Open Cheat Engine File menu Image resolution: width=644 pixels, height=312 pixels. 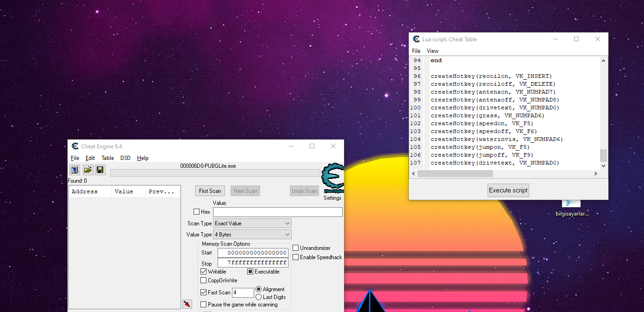(x=75, y=158)
